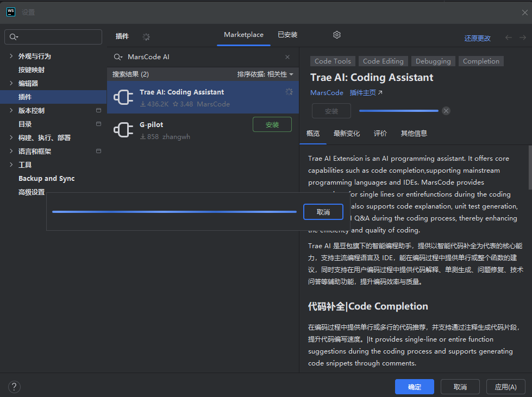Open the plugin settings gear menu

pyautogui.click(x=336, y=35)
